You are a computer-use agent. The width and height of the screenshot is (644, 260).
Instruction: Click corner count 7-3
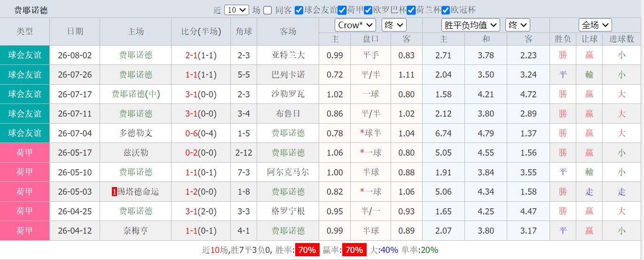(244, 173)
